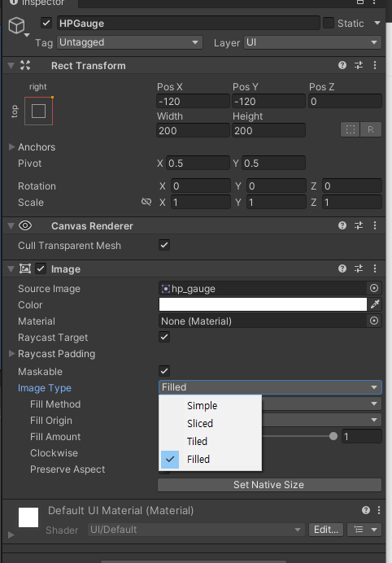Open Canvas Renderer help reference icon
Image resolution: width=392 pixels, height=563 pixels.
(x=342, y=225)
